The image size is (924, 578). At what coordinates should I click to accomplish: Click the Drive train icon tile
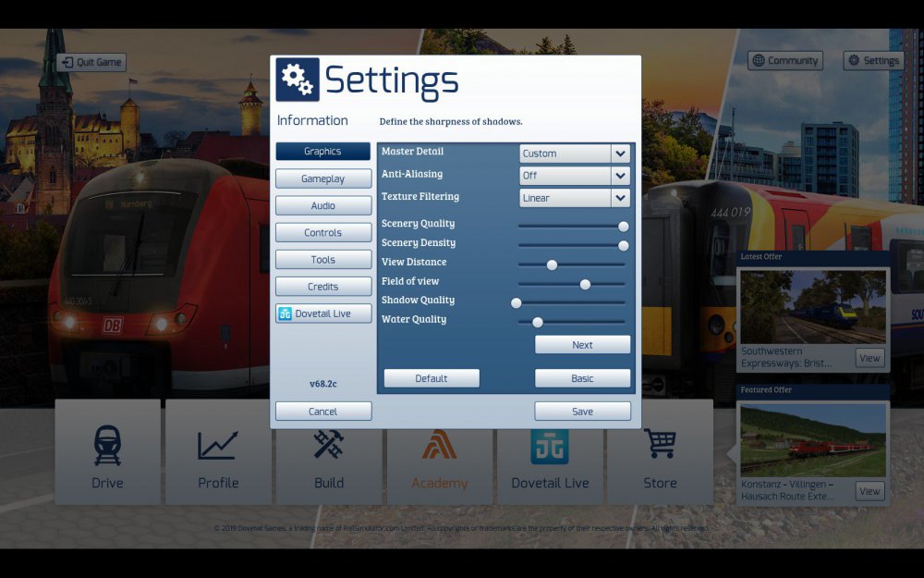107,453
